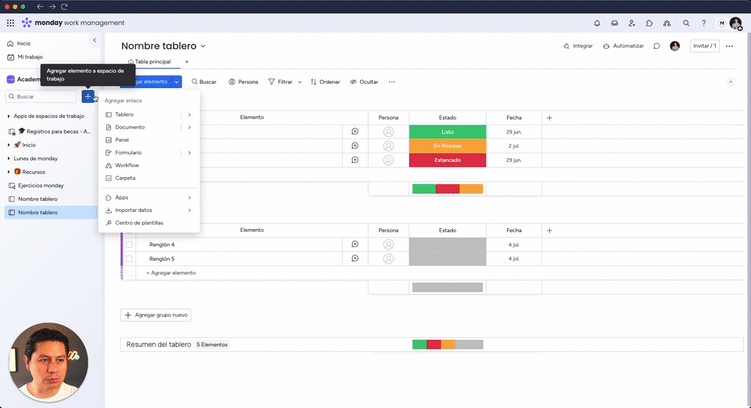
Task: Expand Apps de espacios de trabajo
Action: (x=9, y=116)
